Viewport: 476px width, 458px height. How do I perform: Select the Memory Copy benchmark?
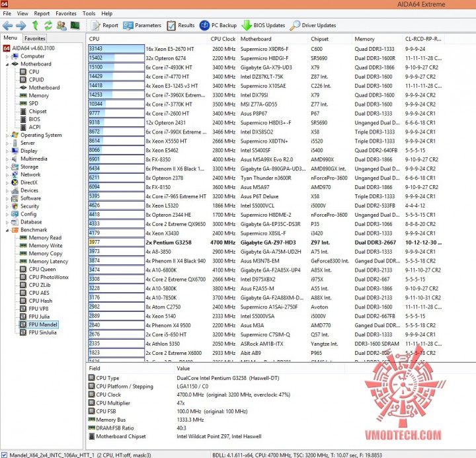coord(41,253)
